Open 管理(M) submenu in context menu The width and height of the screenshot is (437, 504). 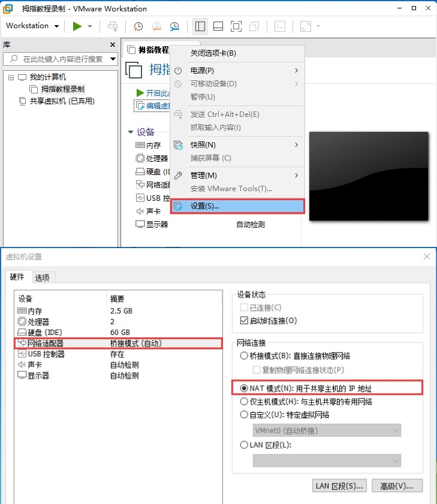pos(237,176)
